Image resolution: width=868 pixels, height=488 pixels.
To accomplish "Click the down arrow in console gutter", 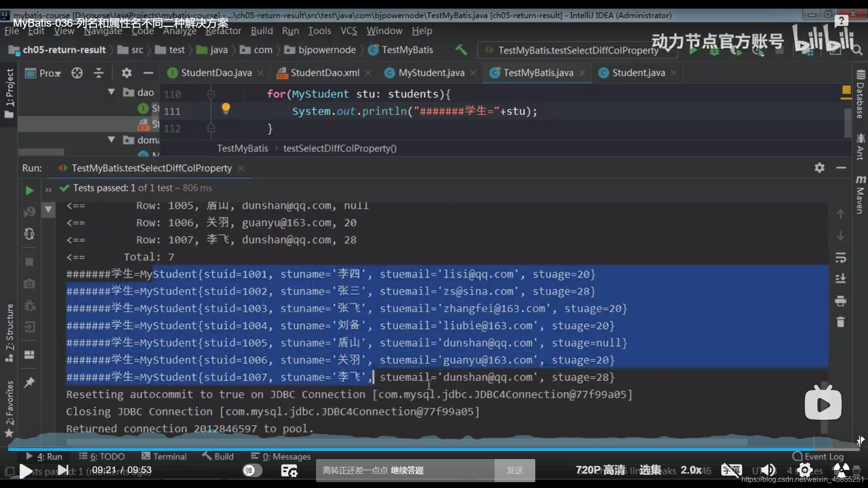I will tap(840, 236).
